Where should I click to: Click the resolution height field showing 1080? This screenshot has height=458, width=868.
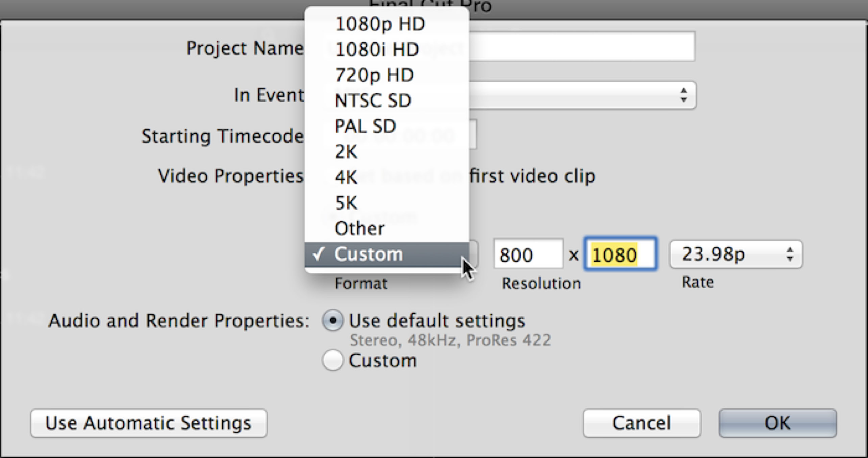coord(621,254)
